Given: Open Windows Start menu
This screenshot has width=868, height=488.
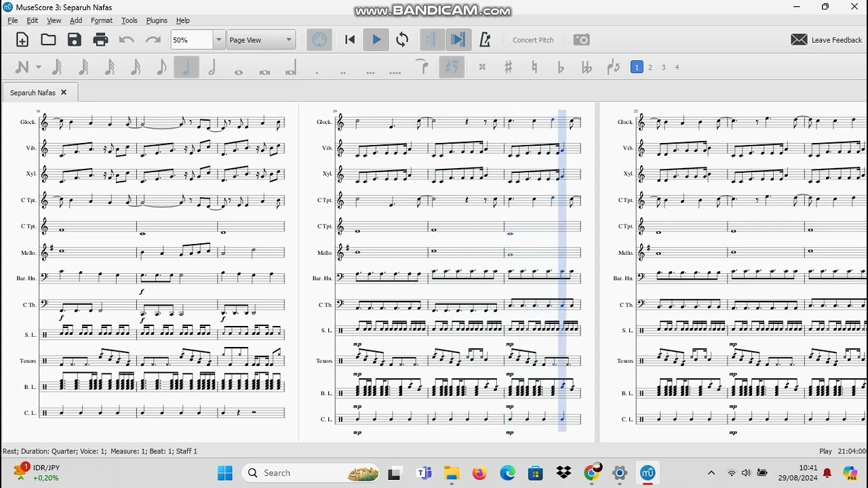Looking at the screenshot, I should tap(225, 472).
